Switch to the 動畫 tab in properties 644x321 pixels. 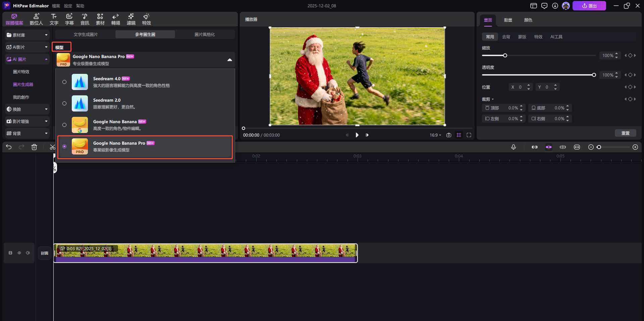point(508,20)
